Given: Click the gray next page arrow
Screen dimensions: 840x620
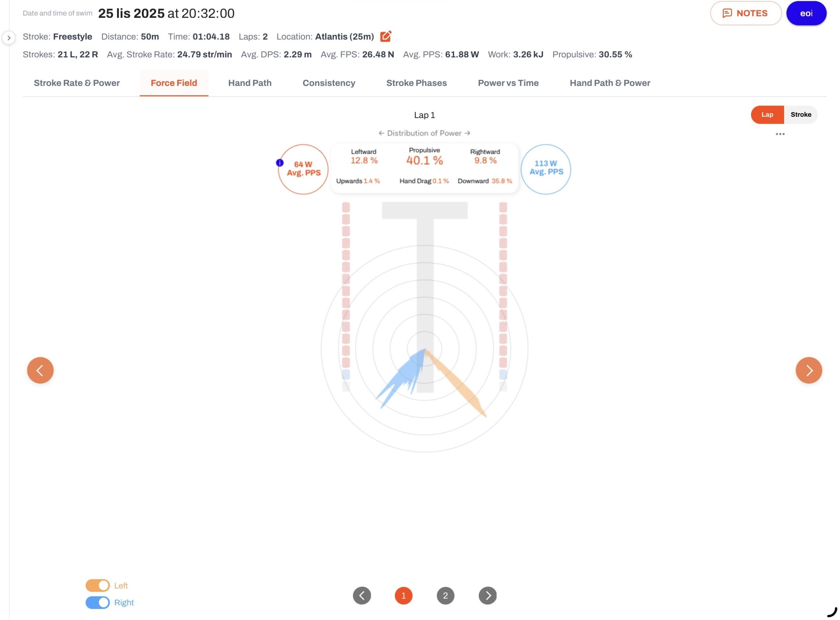Looking at the screenshot, I should [487, 596].
